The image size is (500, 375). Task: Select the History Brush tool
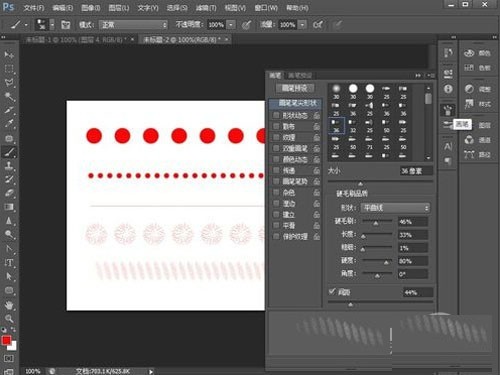9,179
